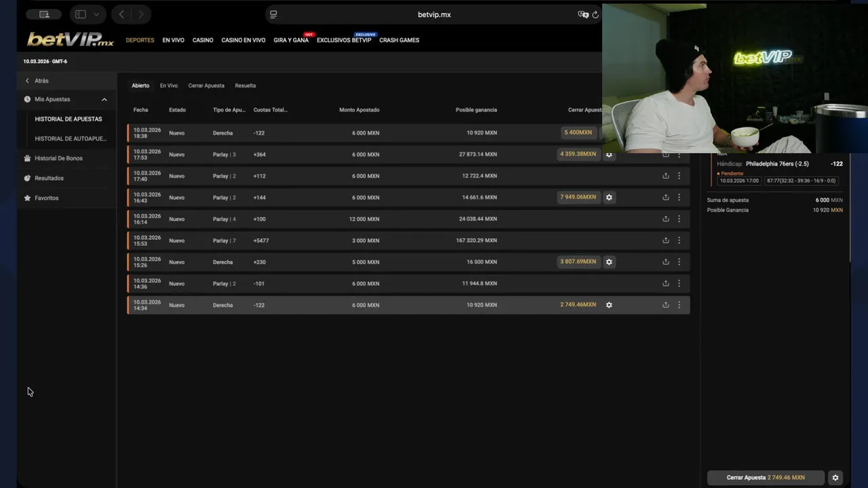
Task: Go forward with Safari's forward arrow
Action: [x=141, y=14]
